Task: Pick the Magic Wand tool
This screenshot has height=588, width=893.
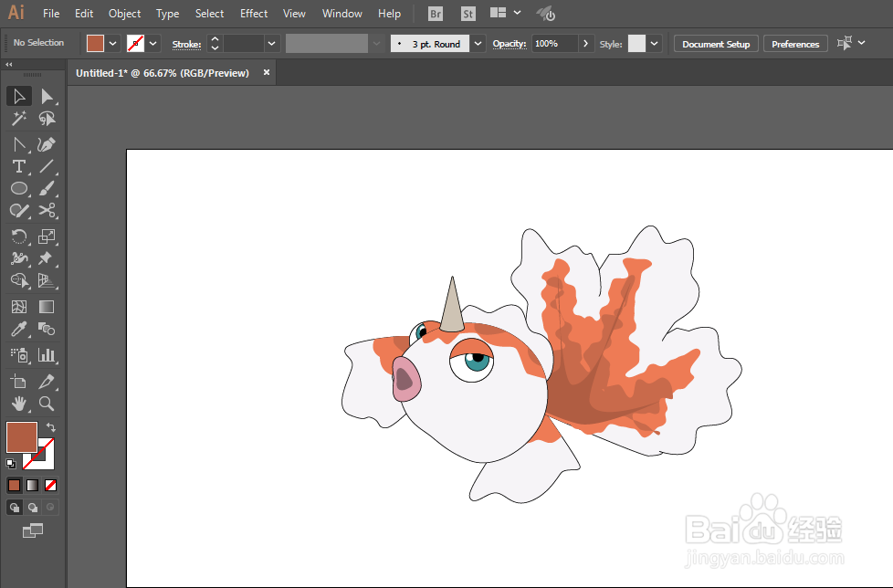Action: 19,119
